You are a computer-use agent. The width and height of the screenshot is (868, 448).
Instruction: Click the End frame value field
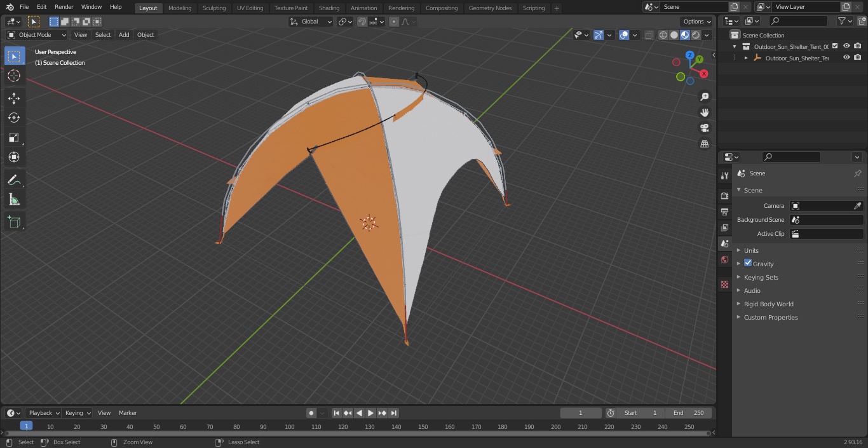[688, 413]
